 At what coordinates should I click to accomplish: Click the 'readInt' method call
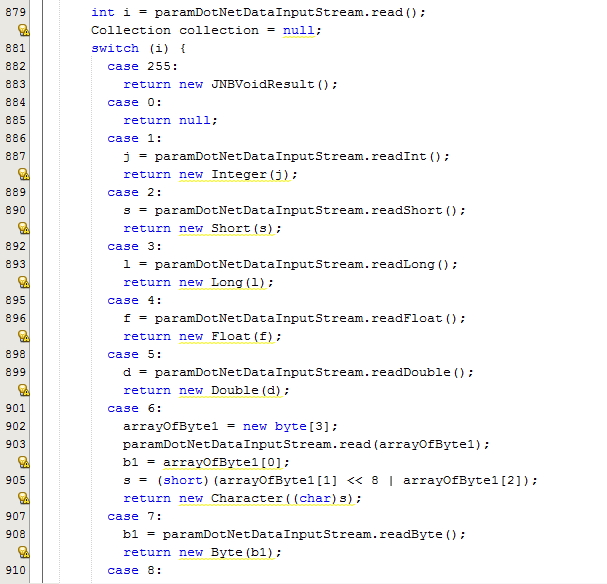399,156
